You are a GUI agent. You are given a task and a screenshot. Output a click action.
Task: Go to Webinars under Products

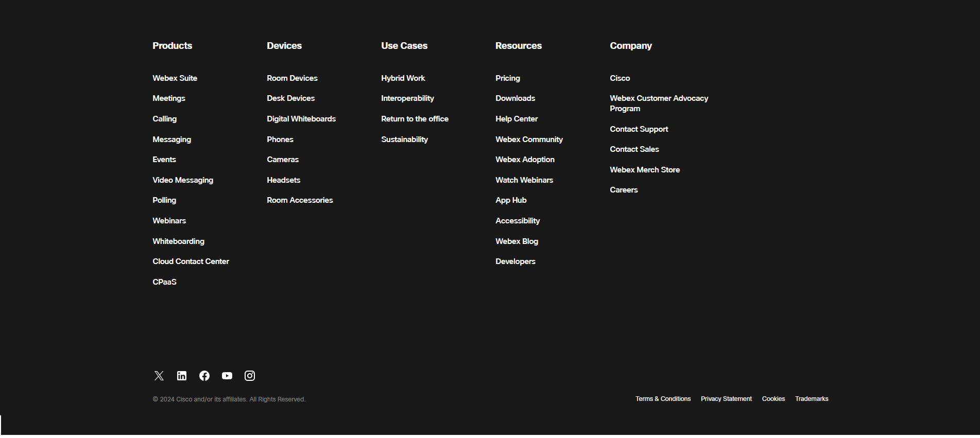[x=169, y=221]
